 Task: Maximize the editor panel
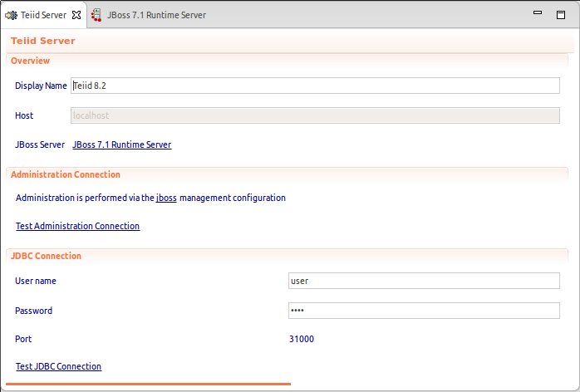[x=561, y=14]
